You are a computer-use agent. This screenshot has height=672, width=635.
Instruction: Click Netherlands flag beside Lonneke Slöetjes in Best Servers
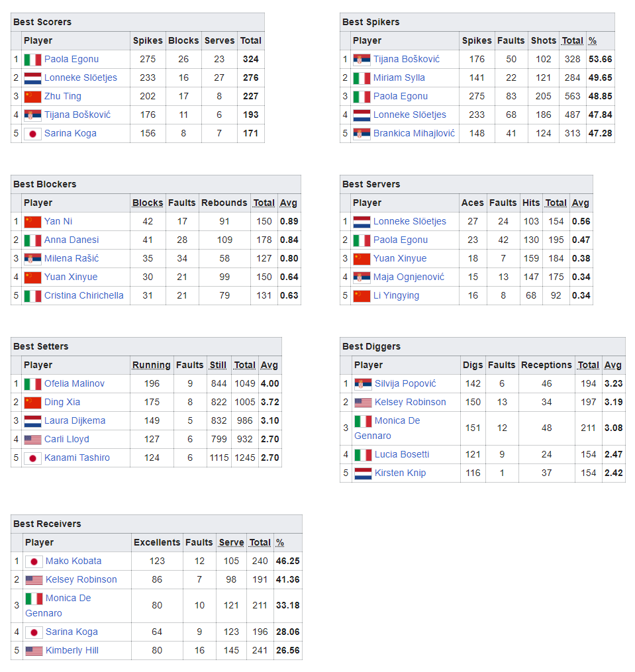(x=362, y=222)
